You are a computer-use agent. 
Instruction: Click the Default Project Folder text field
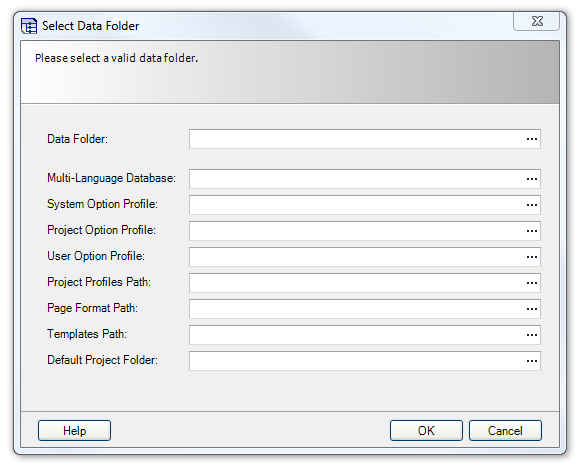coord(356,361)
